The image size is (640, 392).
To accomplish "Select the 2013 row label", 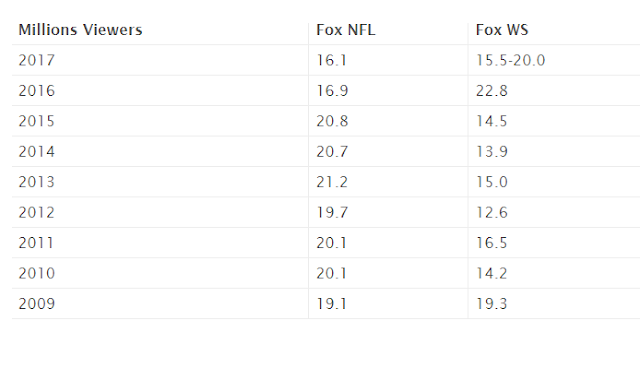I will pos(36,182).
